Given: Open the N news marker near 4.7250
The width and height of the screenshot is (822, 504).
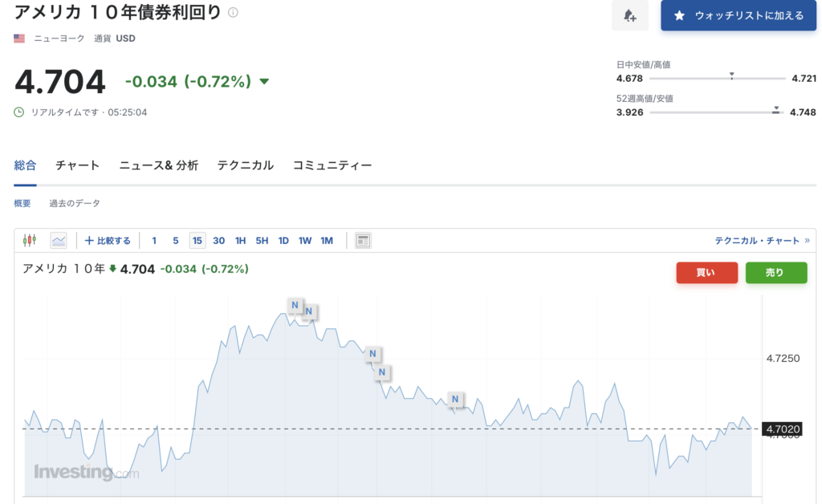Looking at the screenshot, I should [372, 354].
